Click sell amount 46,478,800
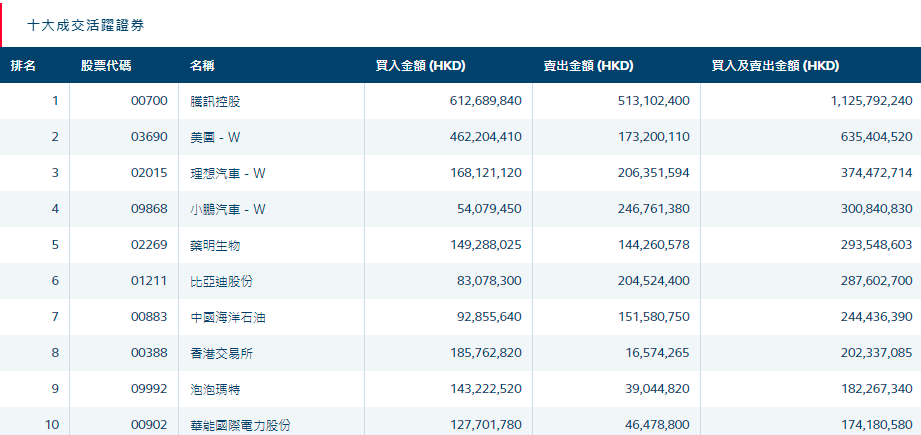 coord(657,425)
